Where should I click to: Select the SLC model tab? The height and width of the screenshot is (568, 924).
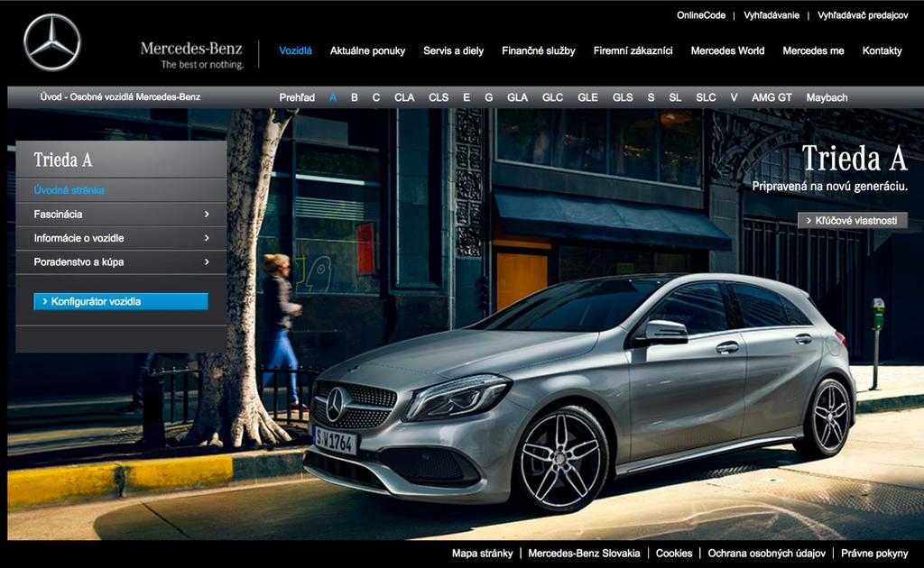coord(706,97)
